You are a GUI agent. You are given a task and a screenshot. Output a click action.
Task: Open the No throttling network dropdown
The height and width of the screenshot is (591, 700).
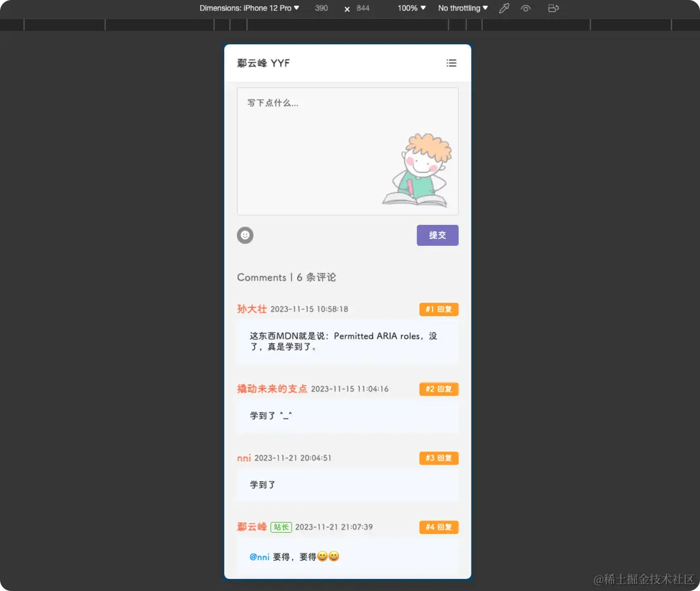coord(462,8)
